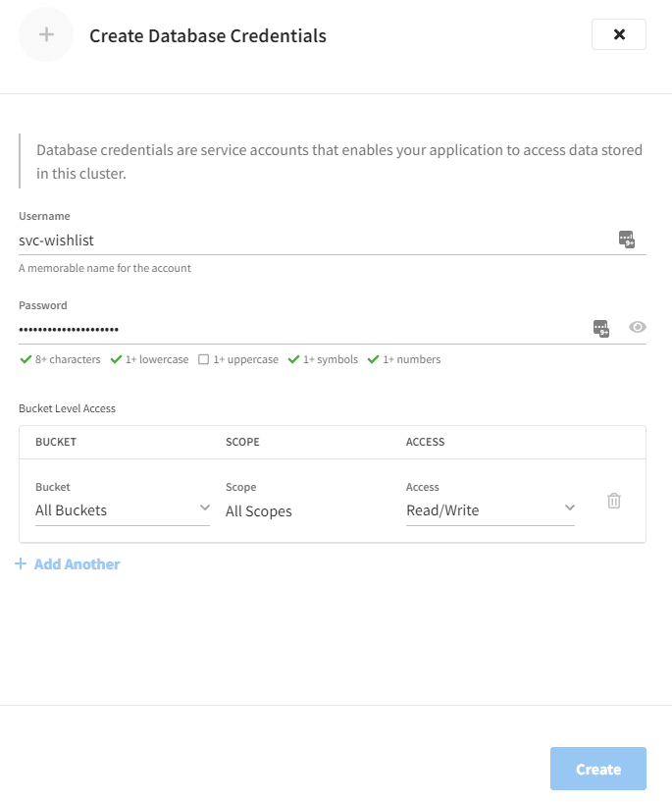
Task: Click the plus icon in the dialog header
Action: click(45, 34)
